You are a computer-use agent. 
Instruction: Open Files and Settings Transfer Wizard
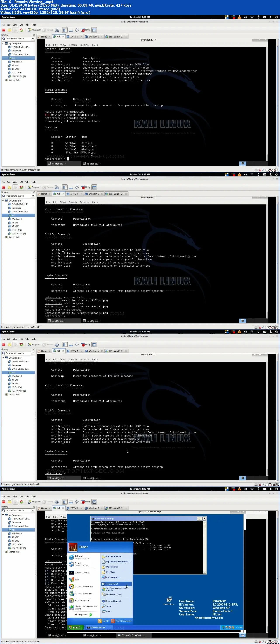click(83, 608)
